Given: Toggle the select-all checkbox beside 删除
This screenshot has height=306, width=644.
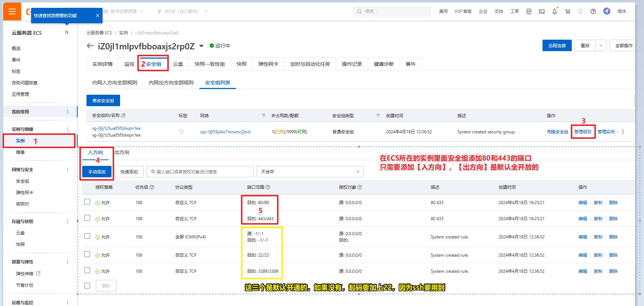Looking at the screenshot, I should tap(87, 286).
